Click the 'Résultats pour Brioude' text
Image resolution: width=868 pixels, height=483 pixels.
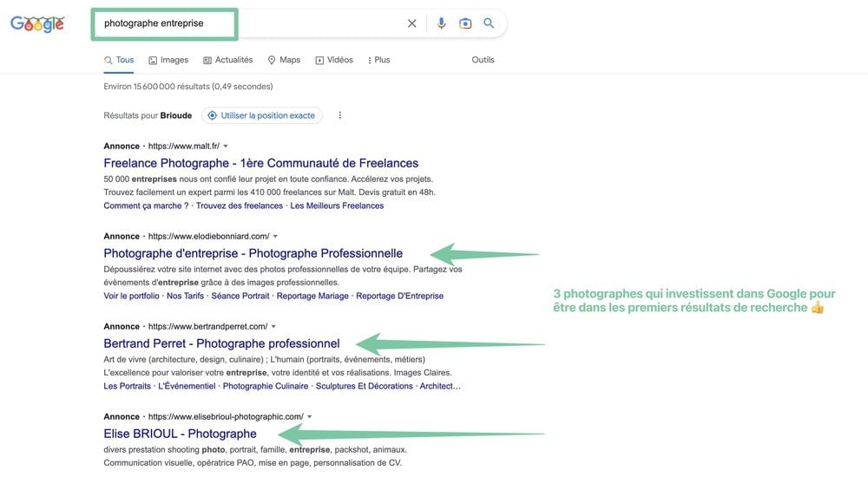pos(148,115)
